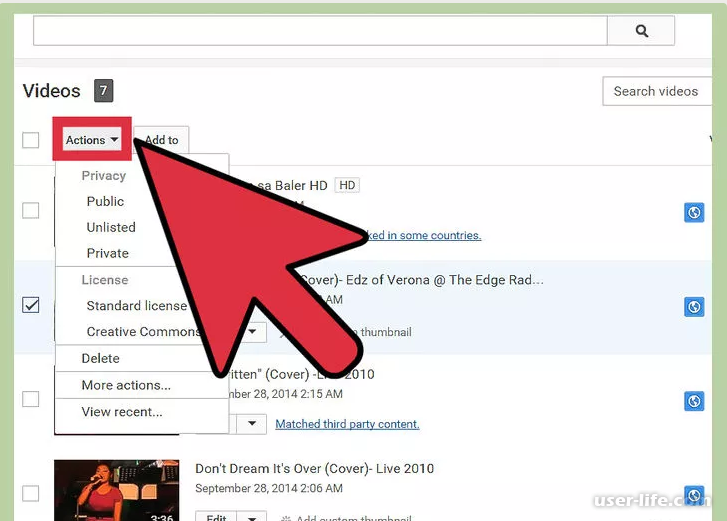Open Edit arrow next to Matched third party content

point(252,424)
